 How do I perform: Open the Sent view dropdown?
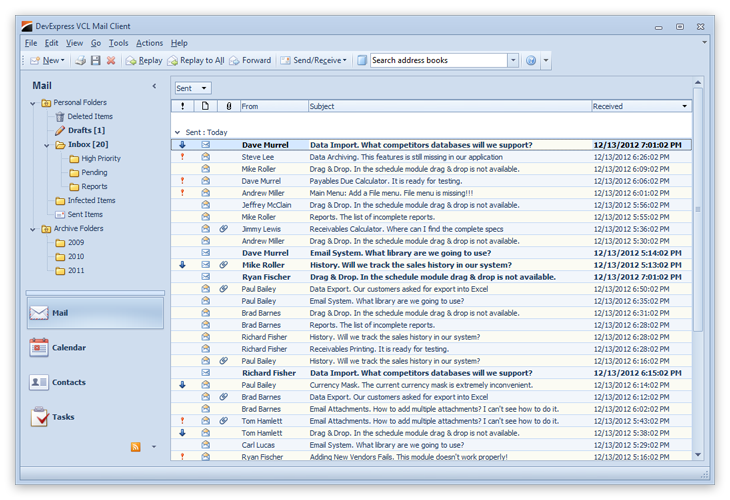point(191,88)
